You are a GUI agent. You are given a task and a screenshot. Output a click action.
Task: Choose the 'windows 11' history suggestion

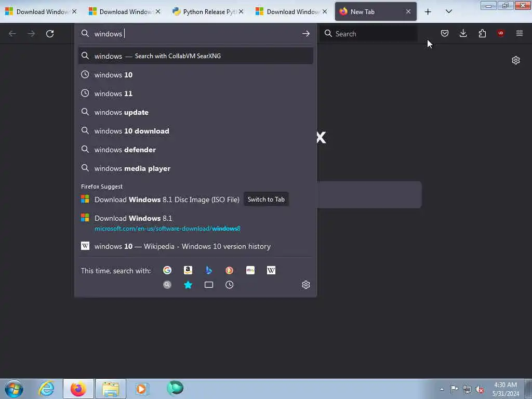click(x=195, y=94)
